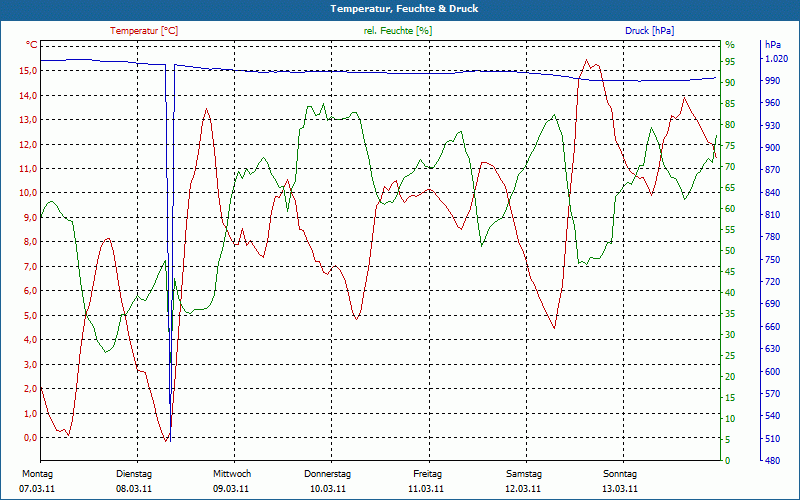
Task: Click the day label 'Freitag'
Action: (428, 474)
